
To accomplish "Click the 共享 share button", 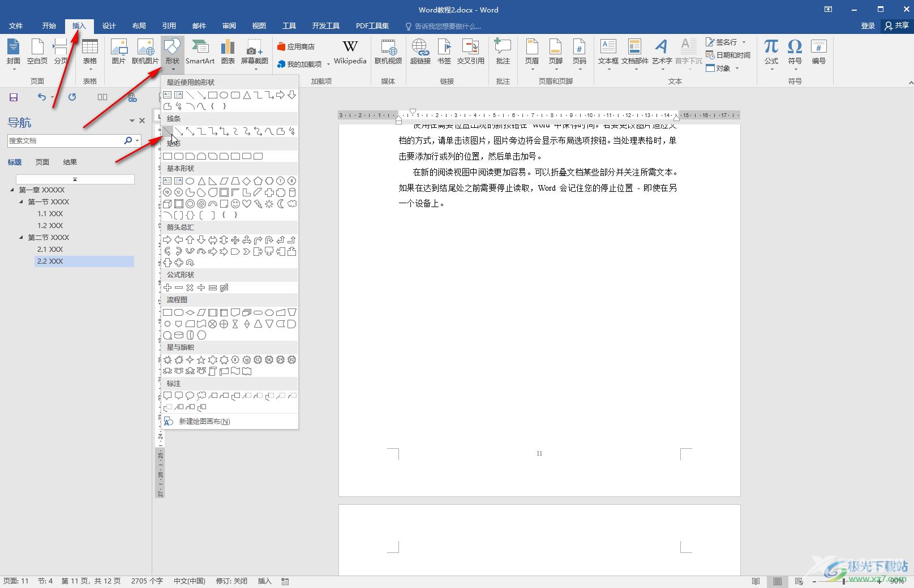I will pos(897,25).
